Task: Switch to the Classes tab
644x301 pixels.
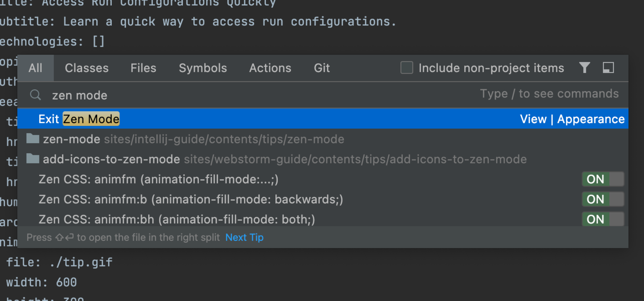Action: click(x=86, y=68)
